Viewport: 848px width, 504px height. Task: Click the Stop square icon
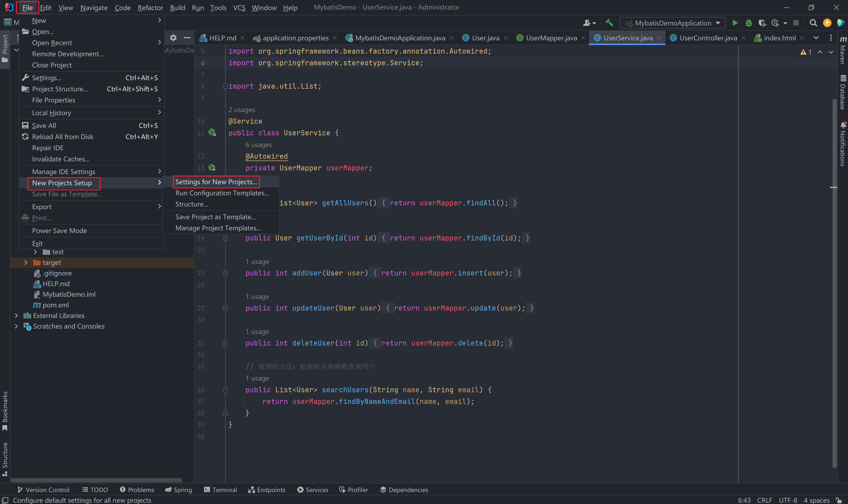pos(796,23)
